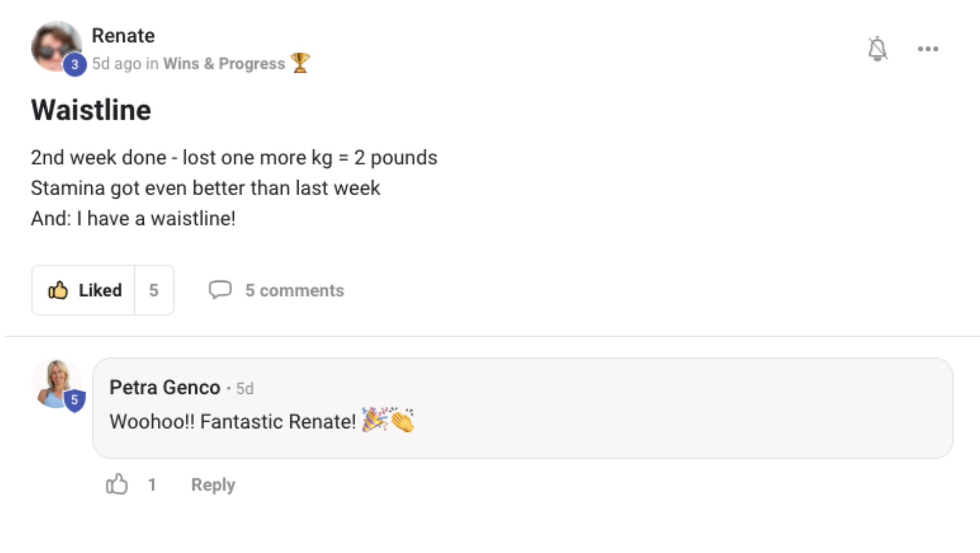Viewport: 980px width, 553px height.
Task: Toggle the Liked thumbs-up button
Action: (84, 290)
